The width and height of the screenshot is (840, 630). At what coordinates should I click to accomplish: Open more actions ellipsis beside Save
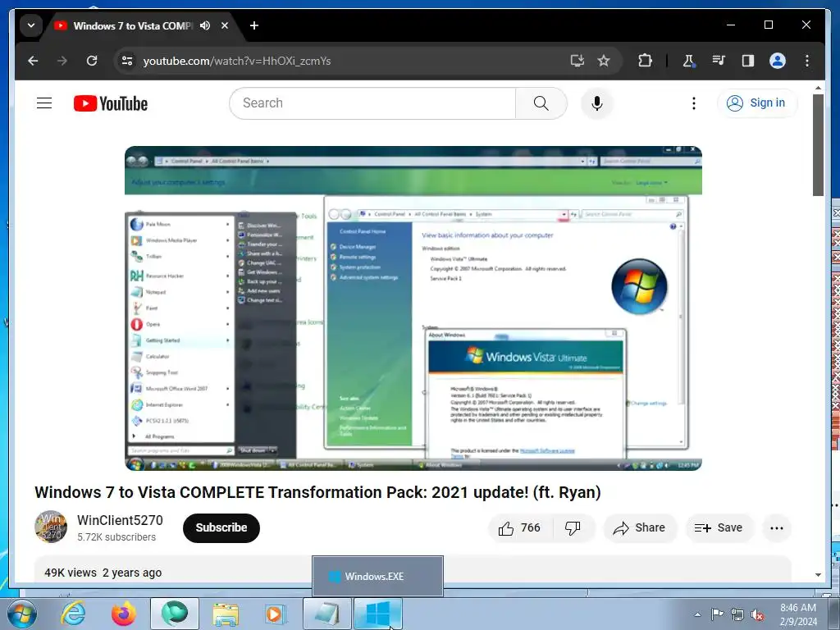(x=776, y=528)
